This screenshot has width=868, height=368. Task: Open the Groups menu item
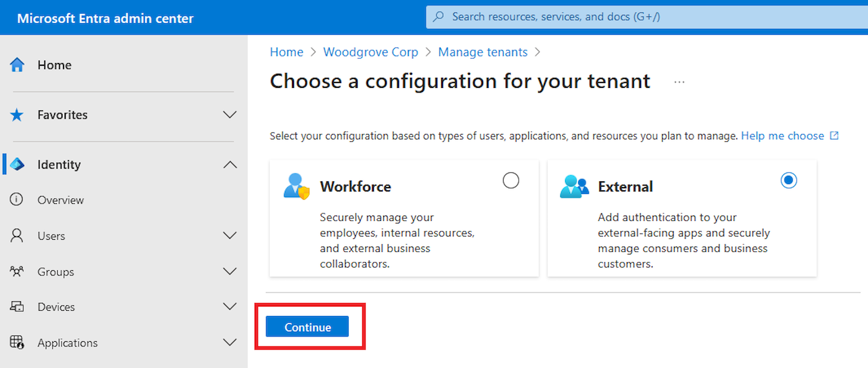tap(56, 272)
